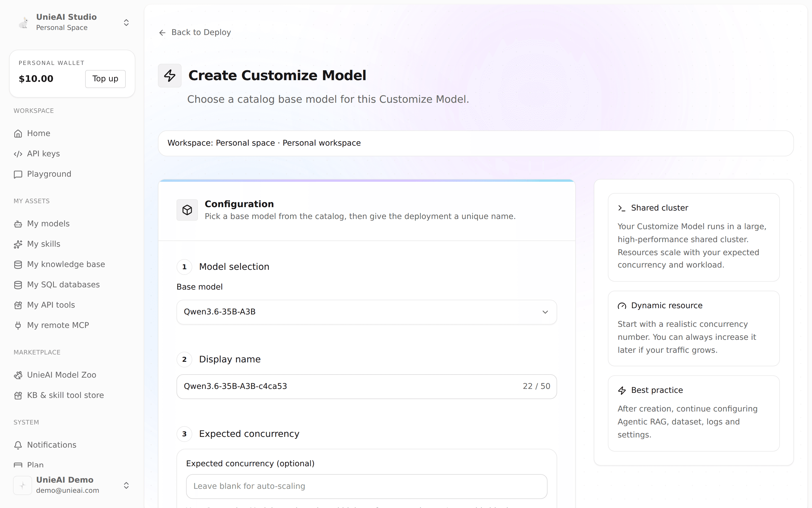
Task: Click the Notifications bell icon
Action: [18, 445]
